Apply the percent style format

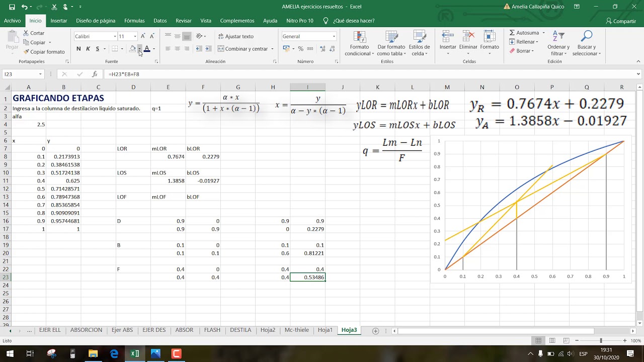click(x=301, y=49)
